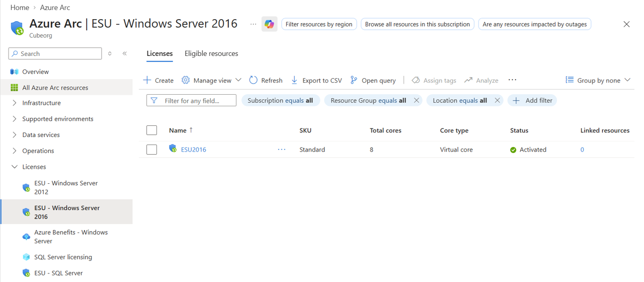Switch to the Licenses tab
The image size is (644, 282).
pyautogui.click(x=159, y=53)
